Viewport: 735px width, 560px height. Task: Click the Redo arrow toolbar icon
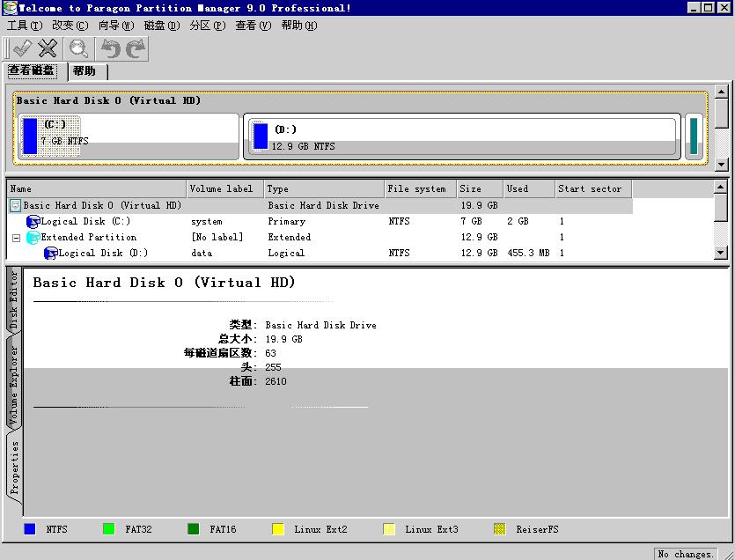[135, 49]
